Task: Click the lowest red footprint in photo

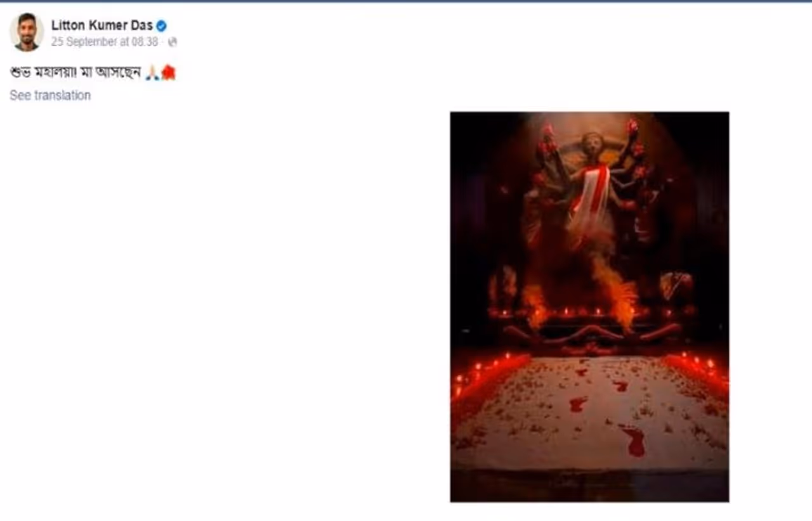Action: 633,441
